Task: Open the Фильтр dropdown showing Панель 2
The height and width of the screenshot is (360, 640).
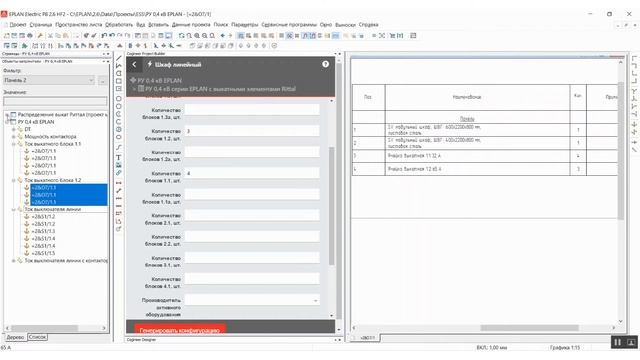Action: coord(49,80)
